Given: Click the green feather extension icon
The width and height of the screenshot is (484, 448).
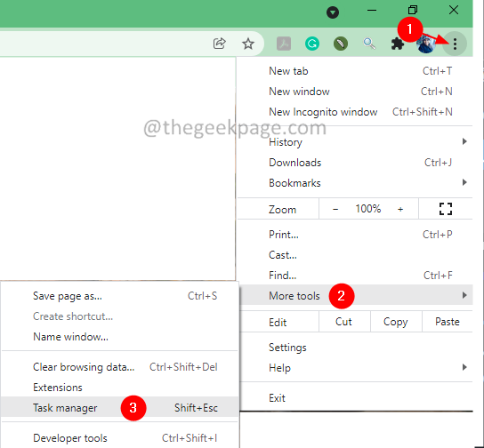Looking at the screenshot, I should (x=341, y=44).
